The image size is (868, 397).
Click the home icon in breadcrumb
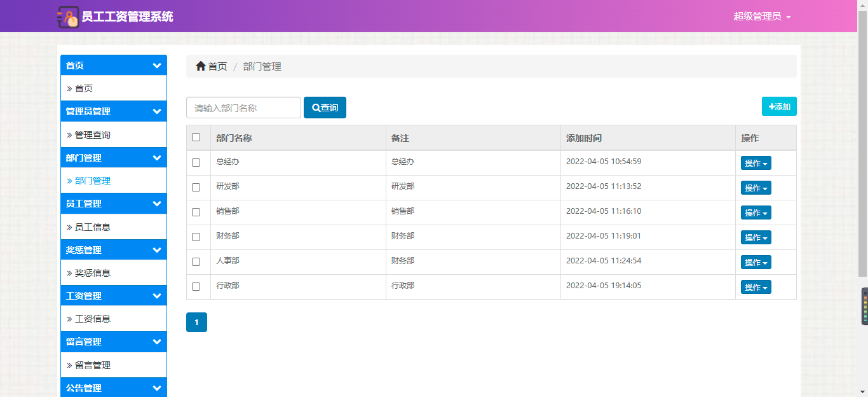(201, 66)
